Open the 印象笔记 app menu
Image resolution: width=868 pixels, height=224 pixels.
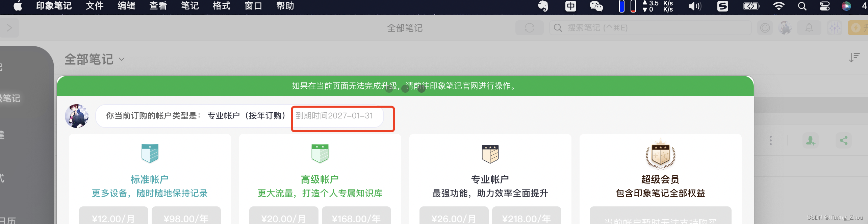[54, 6]
